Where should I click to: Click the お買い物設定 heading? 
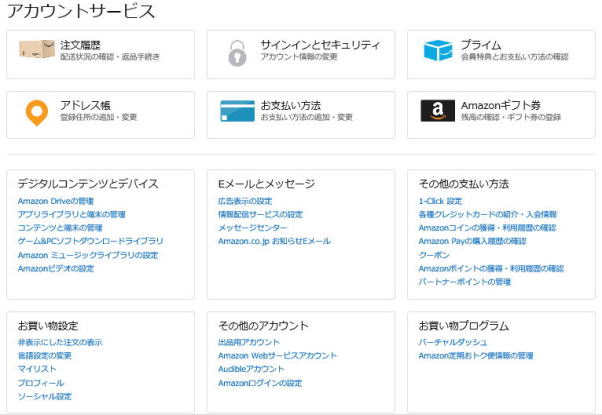pos(48,326)
